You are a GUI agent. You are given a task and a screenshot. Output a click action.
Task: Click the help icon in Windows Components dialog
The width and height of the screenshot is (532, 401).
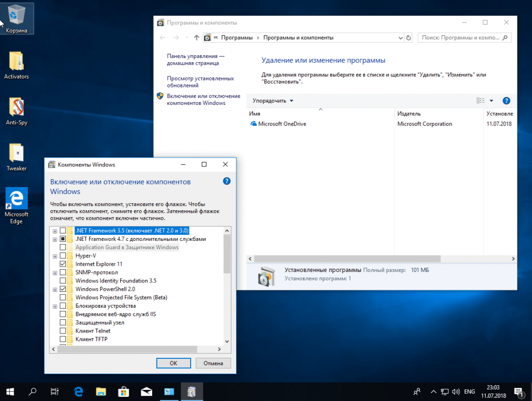pyautogui.click(x=226, y=181)
